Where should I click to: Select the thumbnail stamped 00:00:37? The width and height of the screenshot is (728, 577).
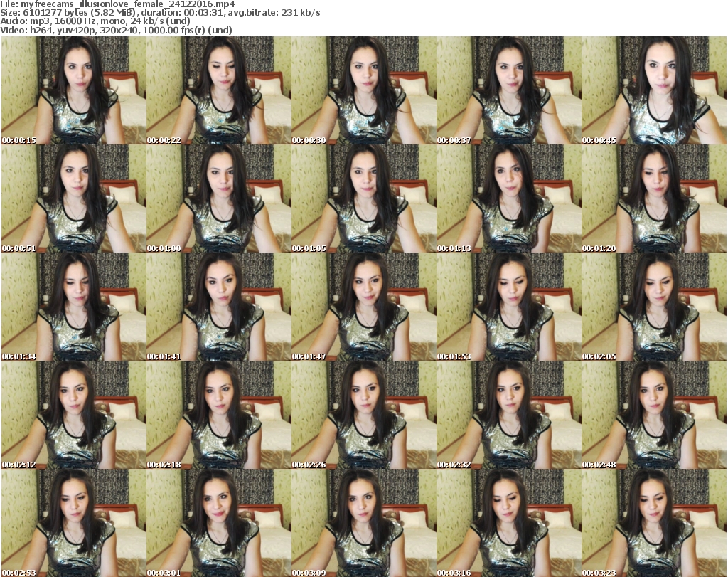(x=509, y=90)
